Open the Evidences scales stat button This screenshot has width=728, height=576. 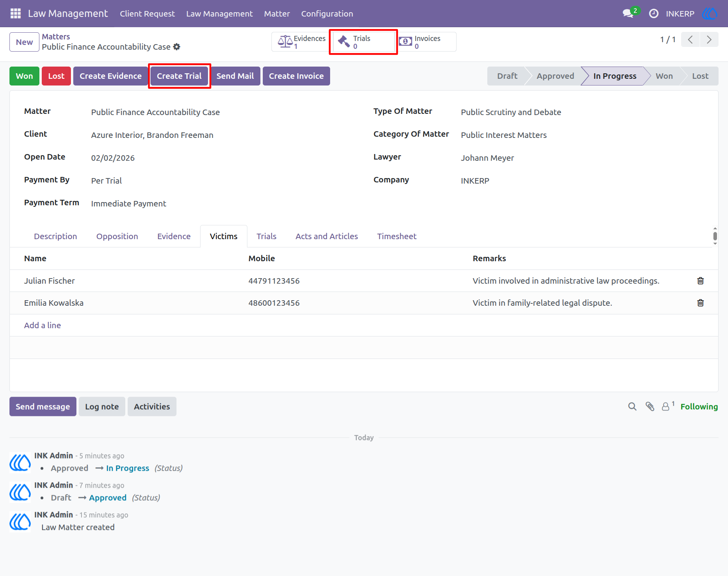[x=301, y=42]
